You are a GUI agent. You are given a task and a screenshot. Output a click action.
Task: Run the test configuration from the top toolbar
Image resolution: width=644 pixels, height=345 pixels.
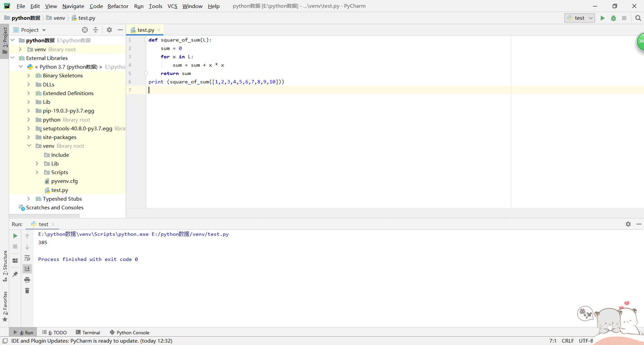tap(602, 18)
